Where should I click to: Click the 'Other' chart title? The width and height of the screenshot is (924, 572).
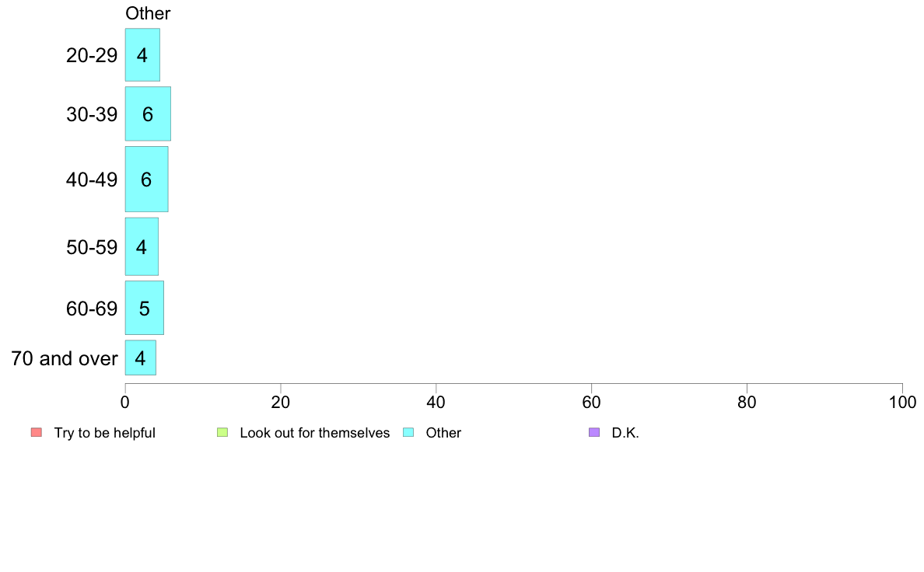click(x=148, y=13)
